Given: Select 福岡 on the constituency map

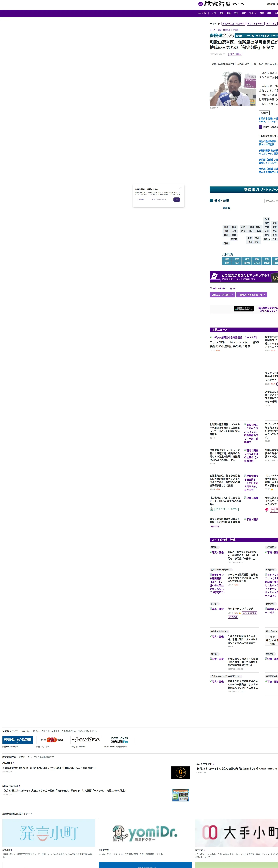Looking at the screenshot, I should click(234, 227).
